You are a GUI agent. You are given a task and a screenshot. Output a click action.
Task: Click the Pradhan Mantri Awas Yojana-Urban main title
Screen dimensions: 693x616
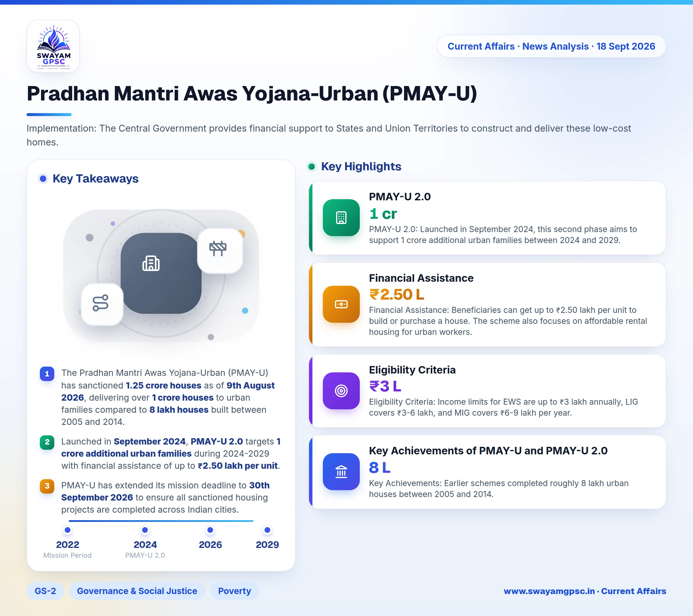click(252, 93)
